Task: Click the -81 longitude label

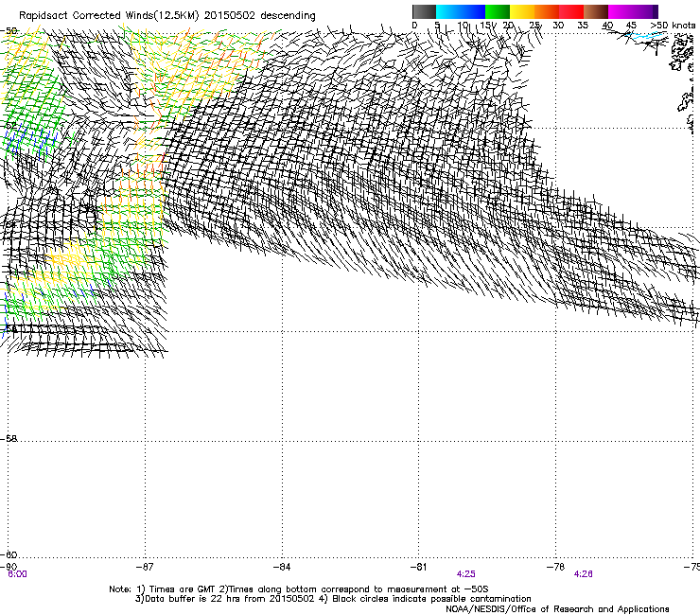Action: pyautogui.click(x=418, y=567)
